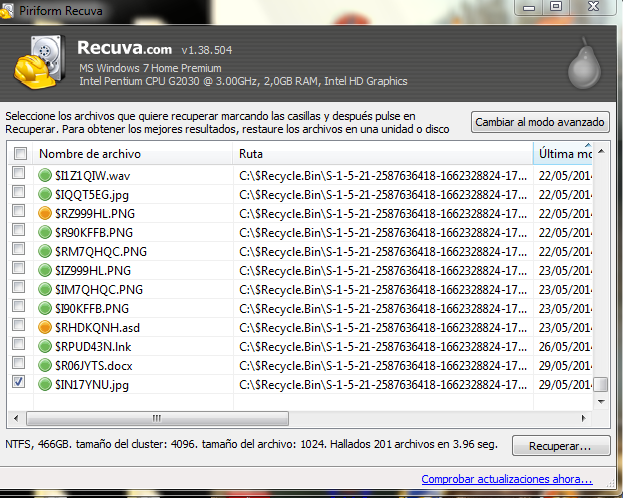Click green status dot of $IM7QHQC.PNG
Viewport: 623px width, 498px height.
coord(45,289)
